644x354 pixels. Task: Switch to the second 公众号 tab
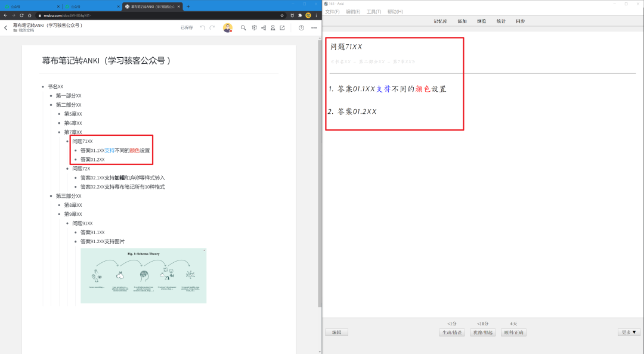click(91, 7)
